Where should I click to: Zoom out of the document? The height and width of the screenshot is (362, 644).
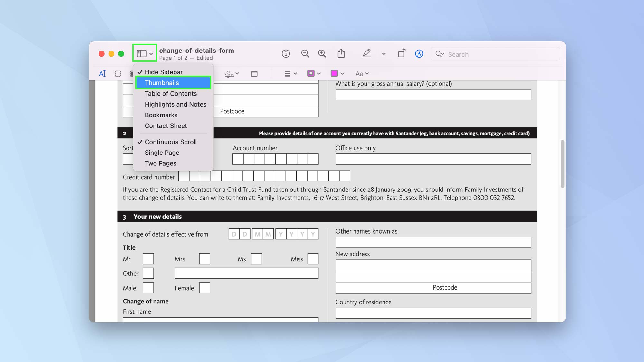(x=305, y=54)
